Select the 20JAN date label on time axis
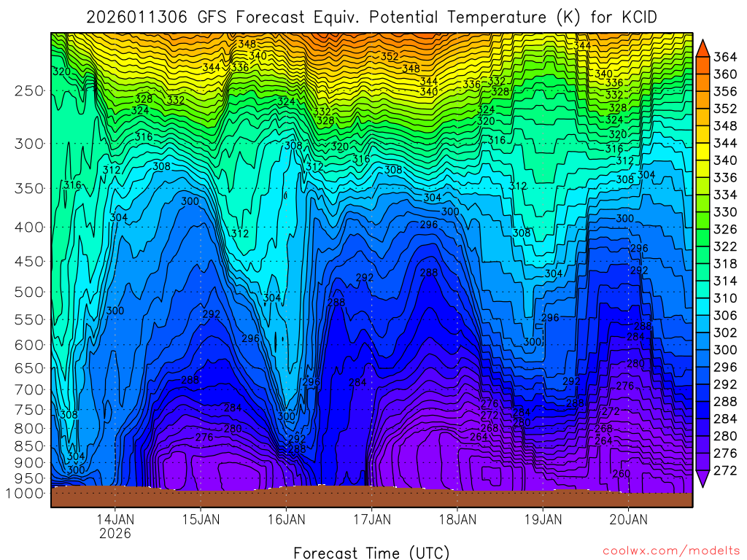Screen dimensions: 747x560 click(x=628, y=519)
